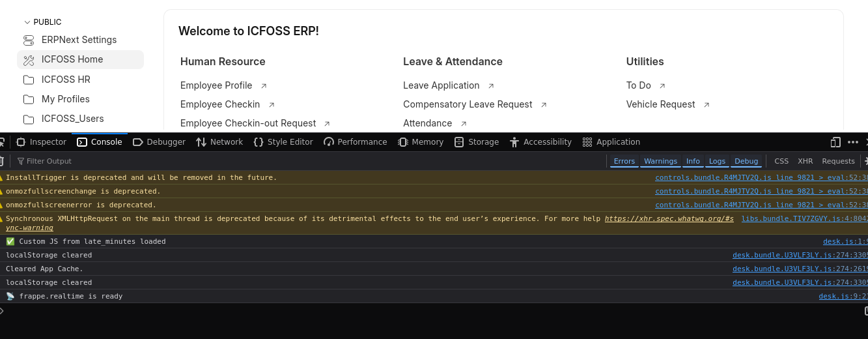Open the Attendance link

(x=427, y=123)
